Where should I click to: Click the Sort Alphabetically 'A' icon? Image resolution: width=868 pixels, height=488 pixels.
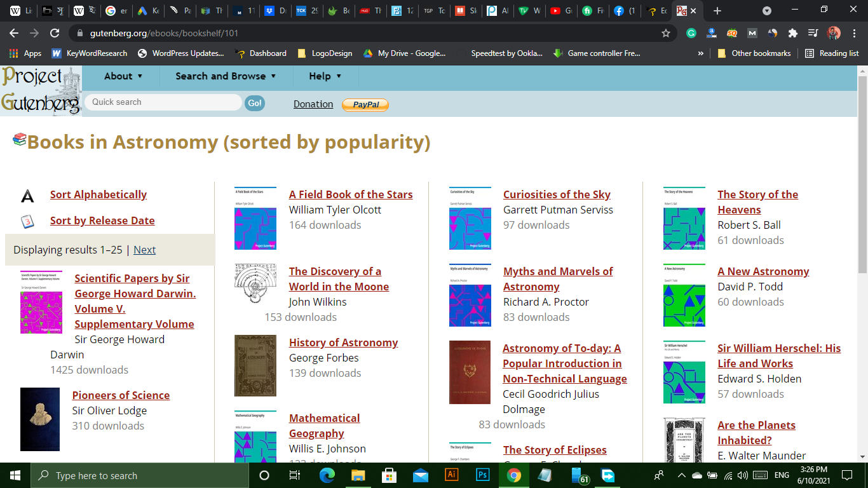pos(27,196)
